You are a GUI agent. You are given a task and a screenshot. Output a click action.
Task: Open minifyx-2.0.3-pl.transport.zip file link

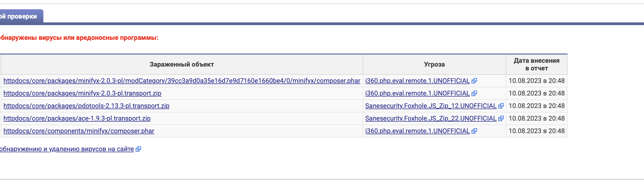[x=82, y=93]
